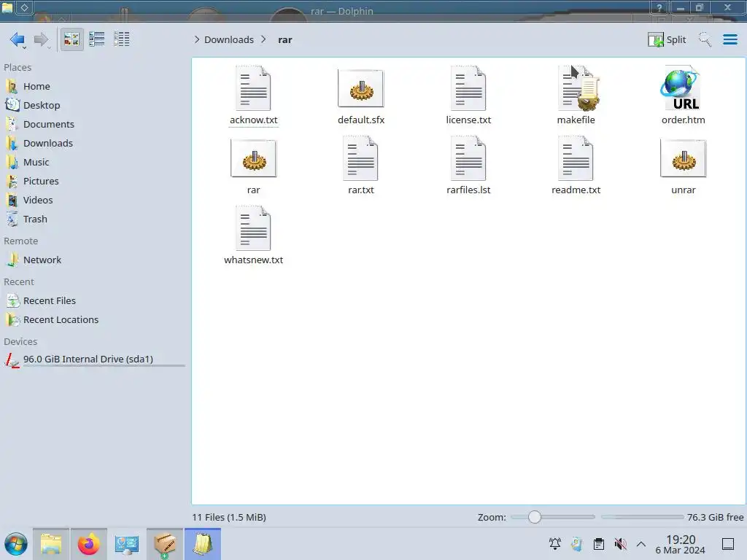
Task: Open notifications bell in system tray
Action: 555,544
